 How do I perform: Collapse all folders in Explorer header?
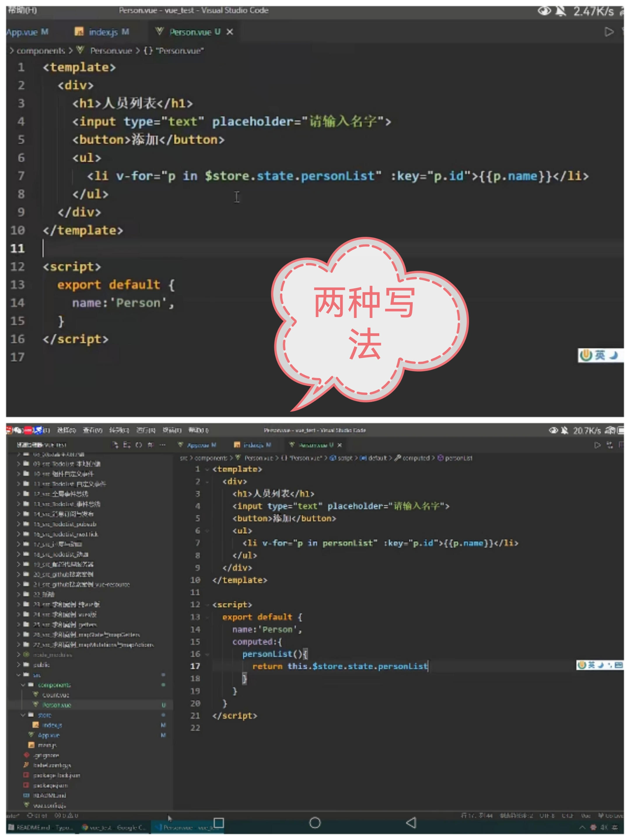coord(150,445)
